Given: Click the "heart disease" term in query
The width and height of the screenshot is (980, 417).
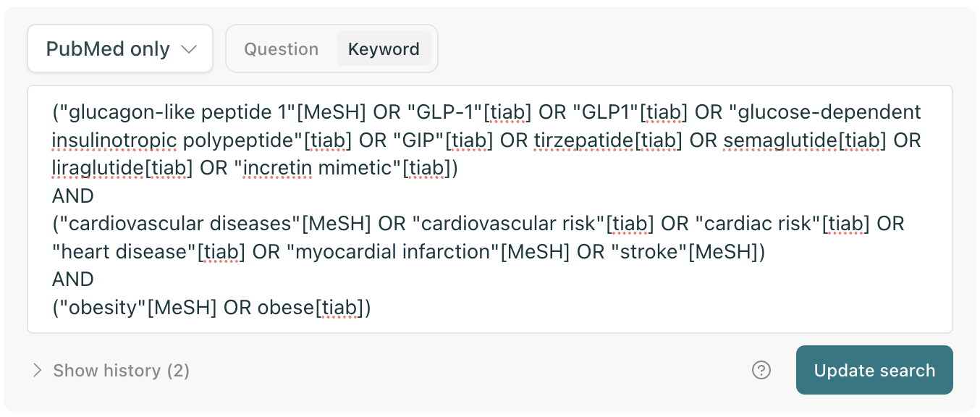Looking at the screenshot, I should tap(120, 252).
